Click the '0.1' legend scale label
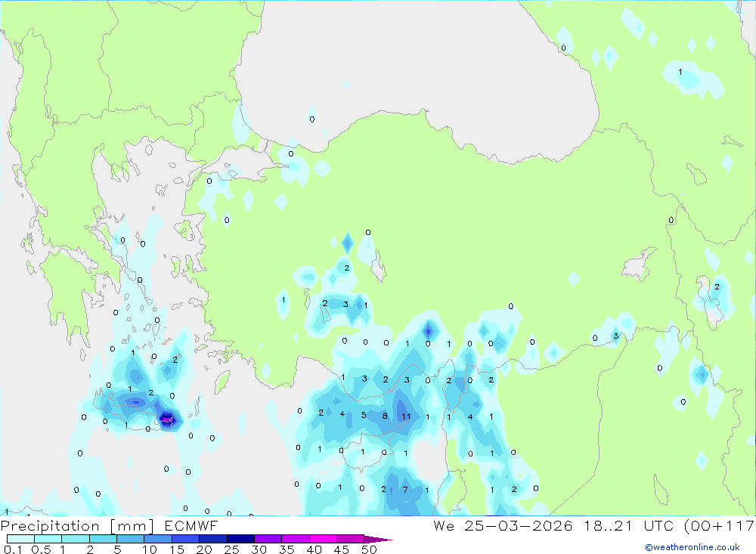 pyautogui.click(x=13, y=549)
